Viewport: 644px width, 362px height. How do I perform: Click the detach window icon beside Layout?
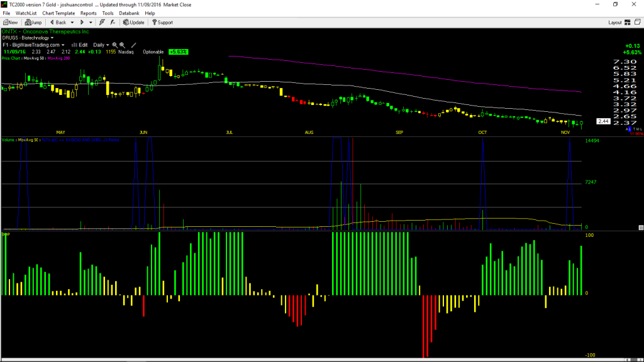(x=638, y=22)
